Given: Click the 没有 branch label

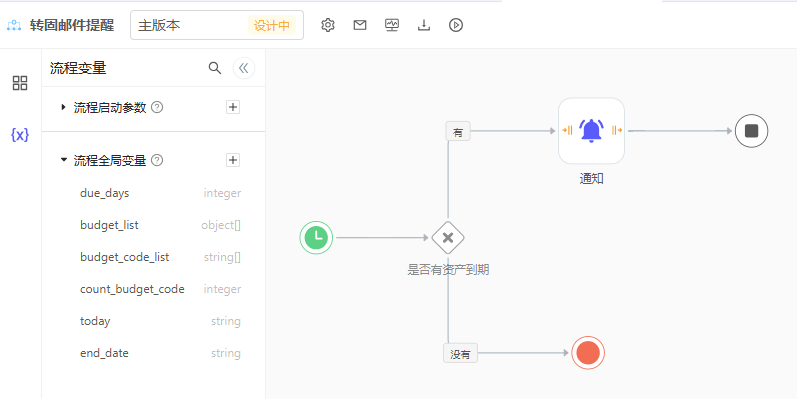Looking at the screenshot, I should tap(461, 354).
